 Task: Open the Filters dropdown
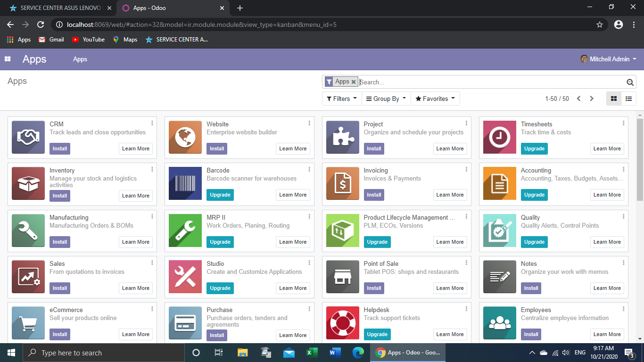coord(342,99)
